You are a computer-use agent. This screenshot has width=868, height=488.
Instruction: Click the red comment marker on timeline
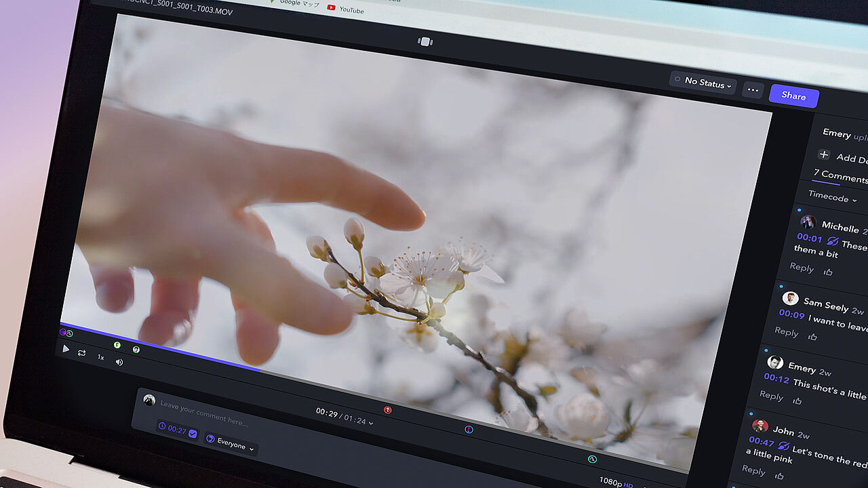pos(388,410)
